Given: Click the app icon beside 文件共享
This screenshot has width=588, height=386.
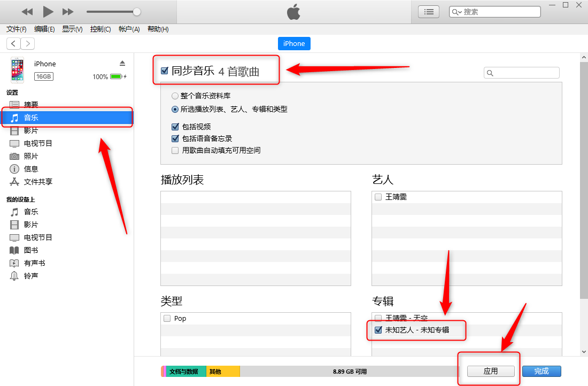Looking at the screenshot, I should pos(14,182).
